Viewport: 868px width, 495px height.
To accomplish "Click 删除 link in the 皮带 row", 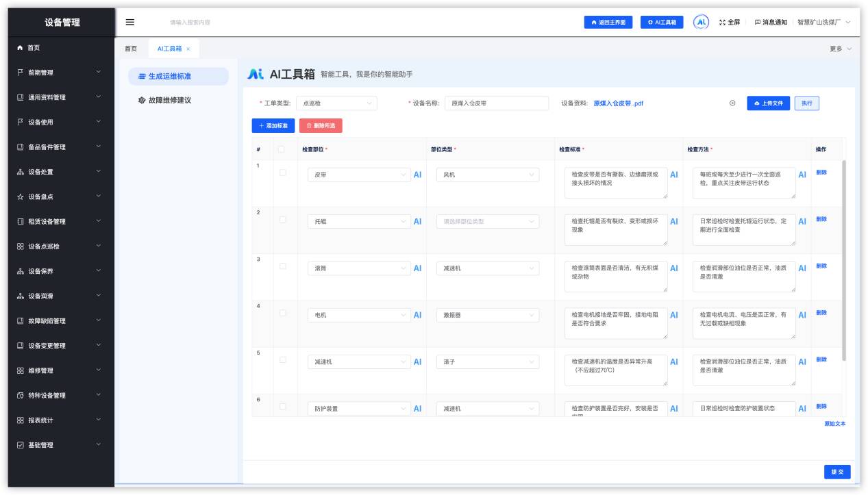I will [821, 173].
